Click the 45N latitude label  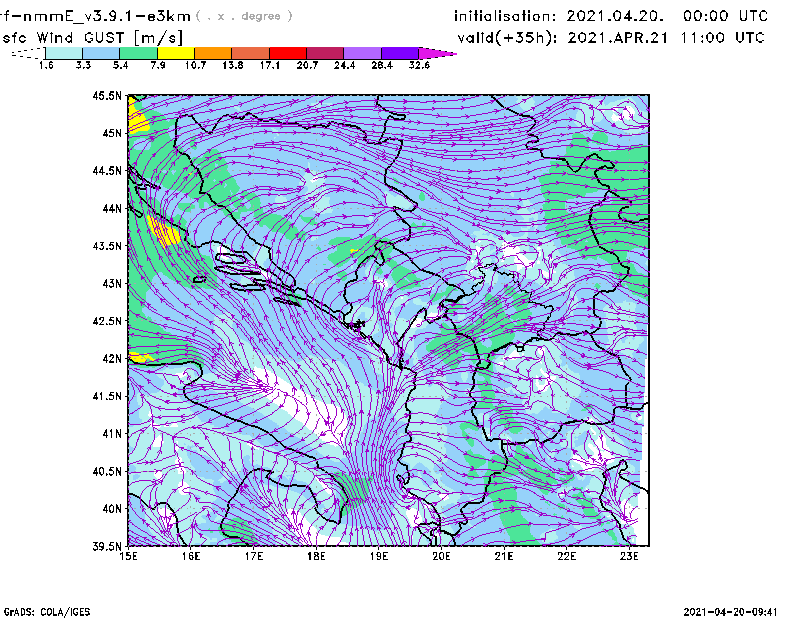tap(112, 133)
